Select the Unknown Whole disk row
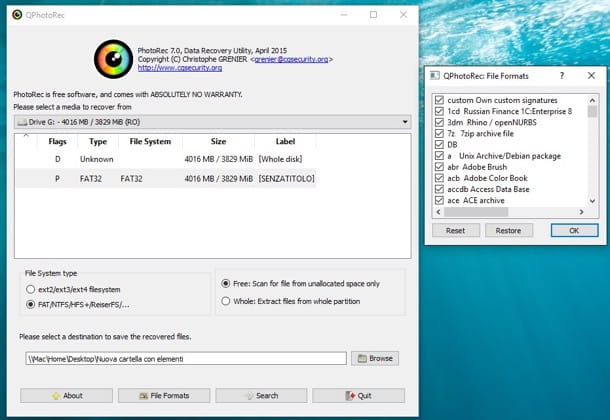This screenshot has width=610, height=420. 166,159
